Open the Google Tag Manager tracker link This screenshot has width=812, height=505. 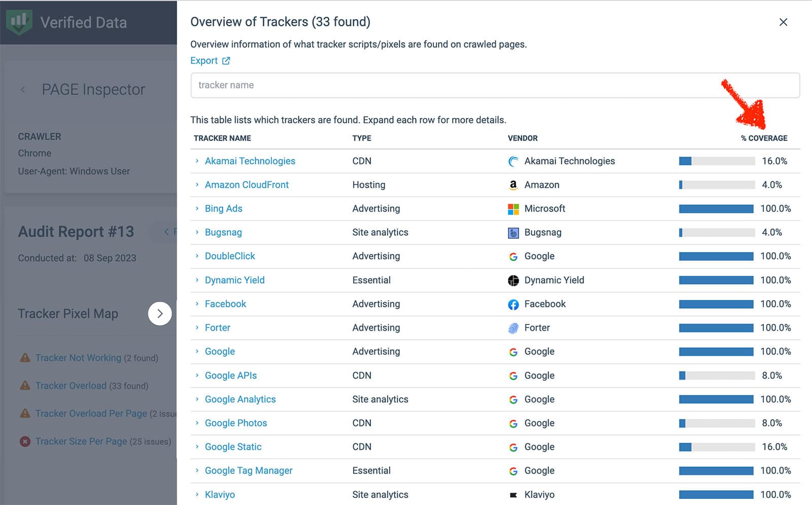click(249, 471)
